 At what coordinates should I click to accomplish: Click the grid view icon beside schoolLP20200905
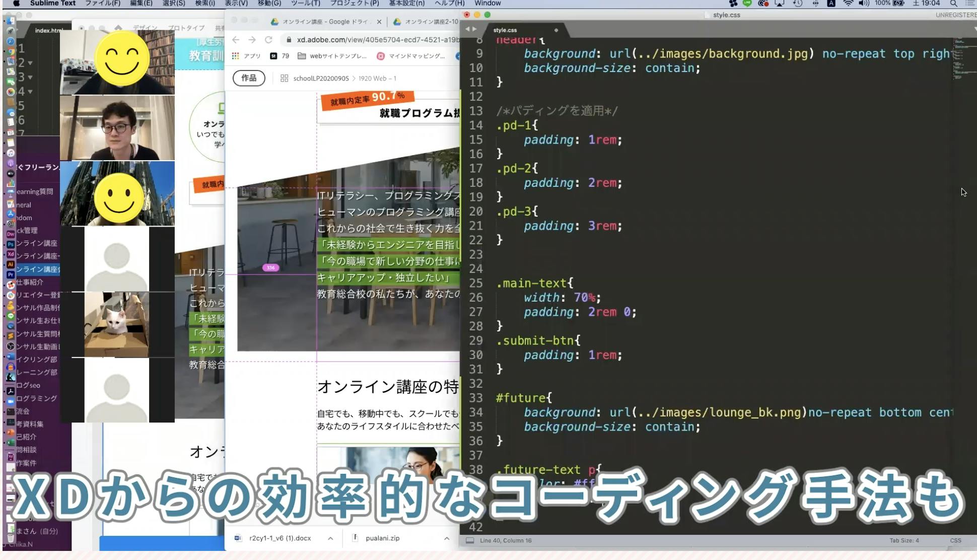pos(285,79)
